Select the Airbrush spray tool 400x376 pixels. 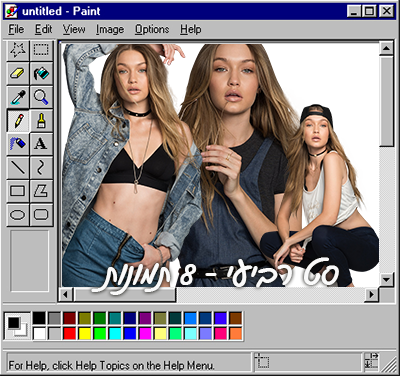coord(18,144)
